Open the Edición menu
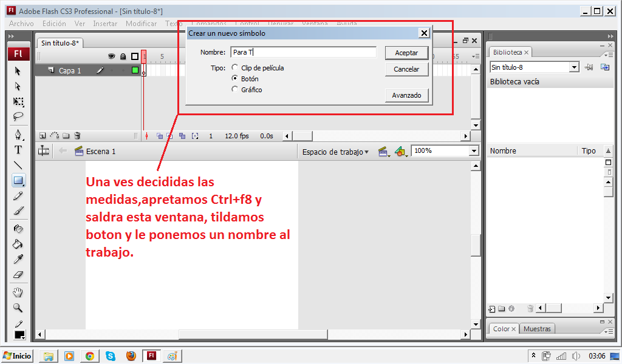Viewport: 622px width, 364px height. point(54,24)
